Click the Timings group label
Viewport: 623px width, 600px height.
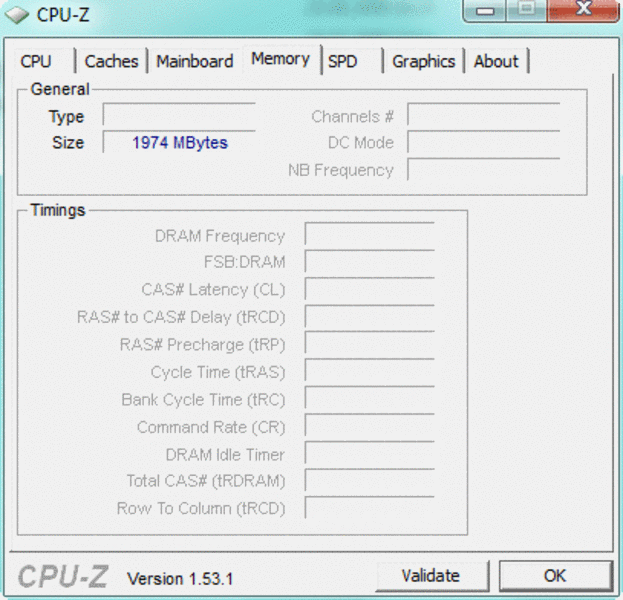[x=58, y=210]
